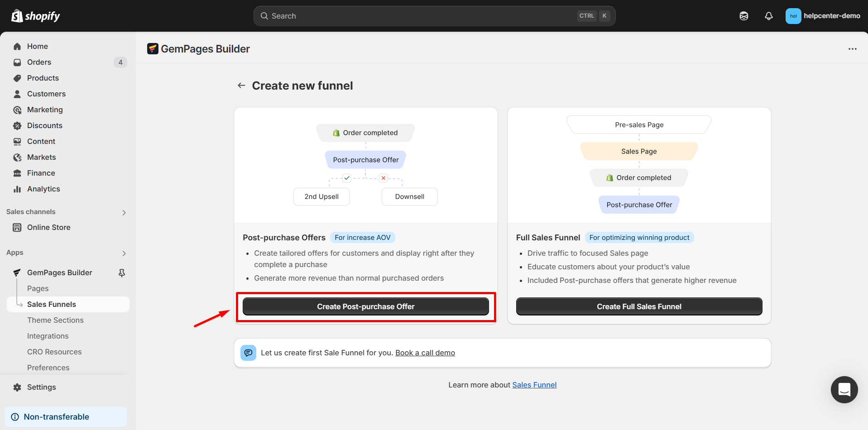The height and width of the screenshot is (430, 868).
Task: Open the notifications bell
Action: pos(768,16)
